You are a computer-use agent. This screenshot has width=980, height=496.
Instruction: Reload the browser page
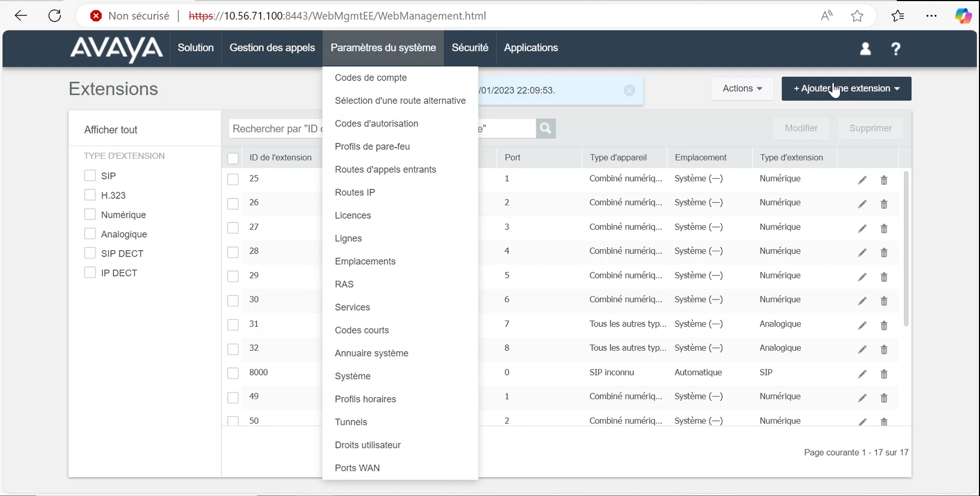[x=55, y=16]
